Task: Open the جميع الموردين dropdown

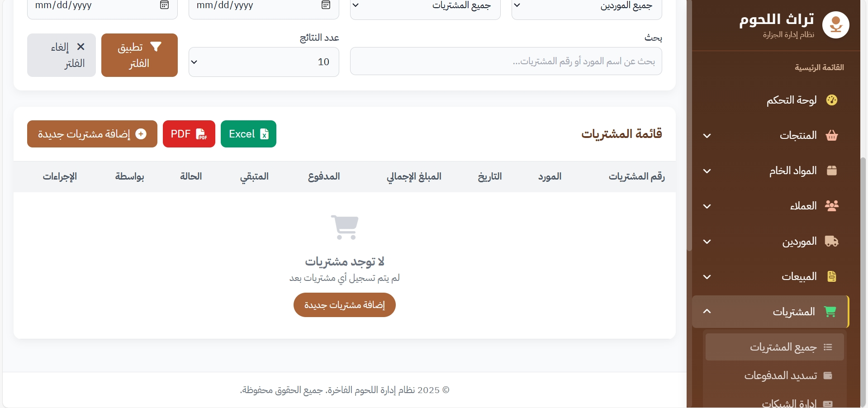Action: point(587,6)
